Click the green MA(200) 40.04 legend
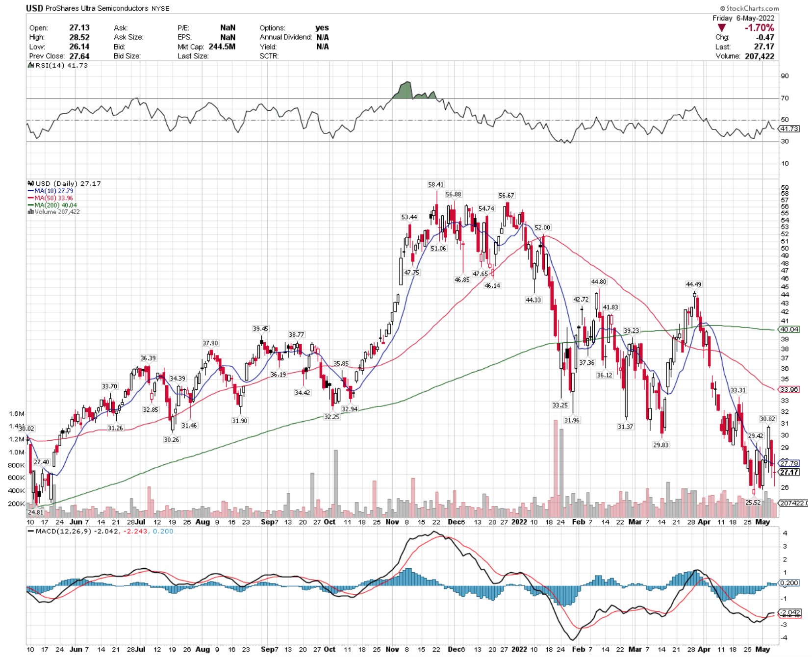 click(x=52, y=205)
